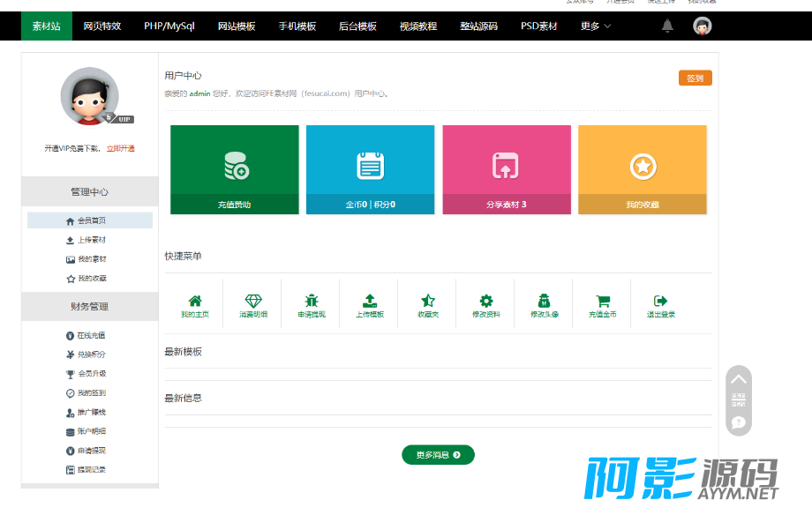Screen dimensions: 812x515
Task: Open the notification bell in top bar
Action: [x=667, y=26]
